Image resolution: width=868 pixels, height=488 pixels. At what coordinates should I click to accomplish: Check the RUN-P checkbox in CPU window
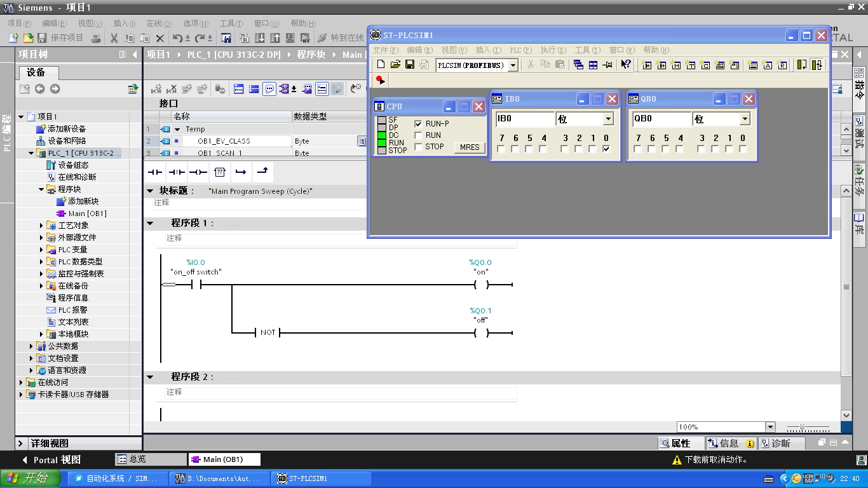click(418, 123)
